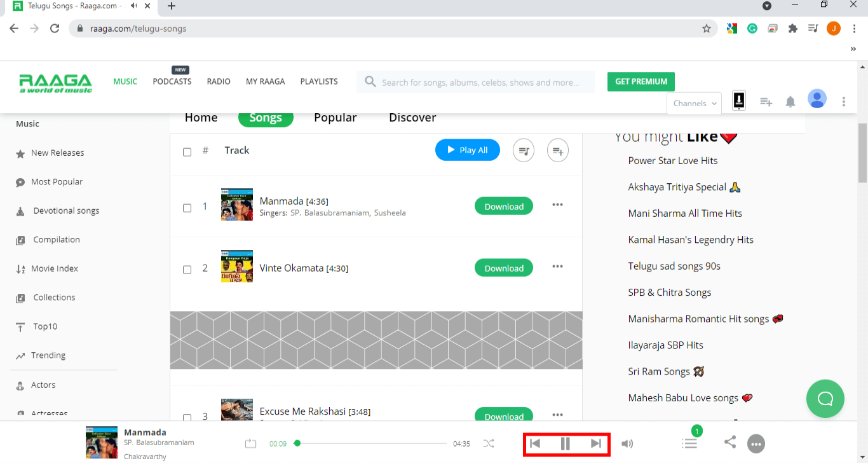Open Power Star Love Hits playlist

coord(673,160)
